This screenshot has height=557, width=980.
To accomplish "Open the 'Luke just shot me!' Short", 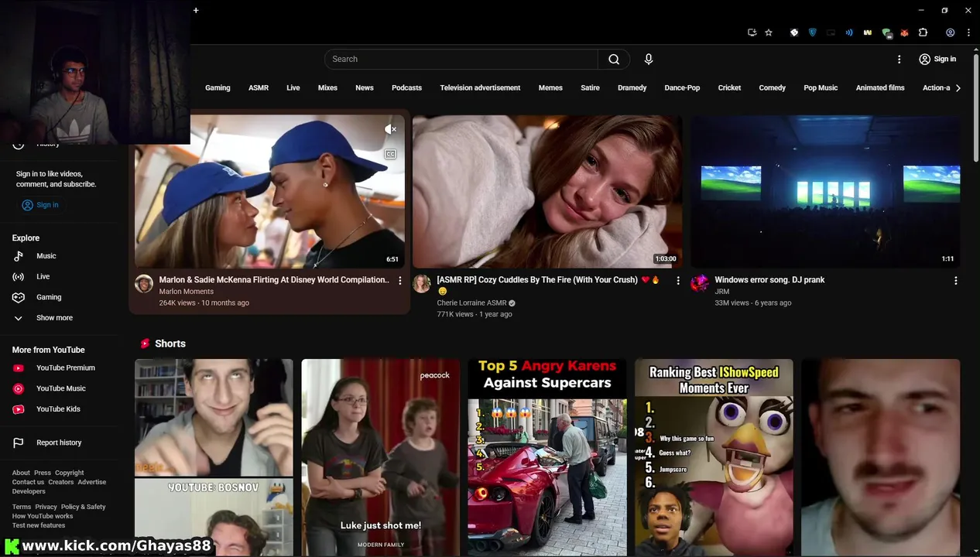I will coord(380,457).
